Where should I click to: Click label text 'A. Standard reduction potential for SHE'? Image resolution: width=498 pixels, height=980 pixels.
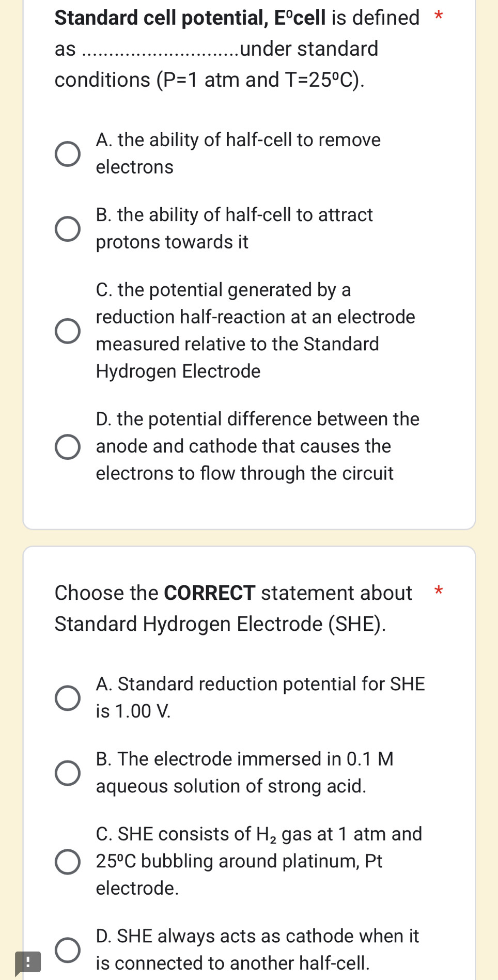coord(260,684)
